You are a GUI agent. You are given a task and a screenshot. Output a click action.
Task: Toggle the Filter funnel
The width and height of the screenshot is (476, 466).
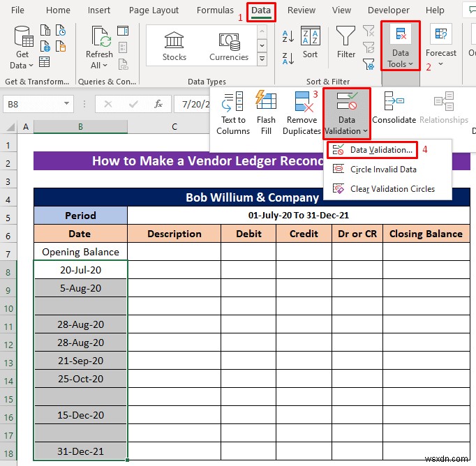coord(345,43)
